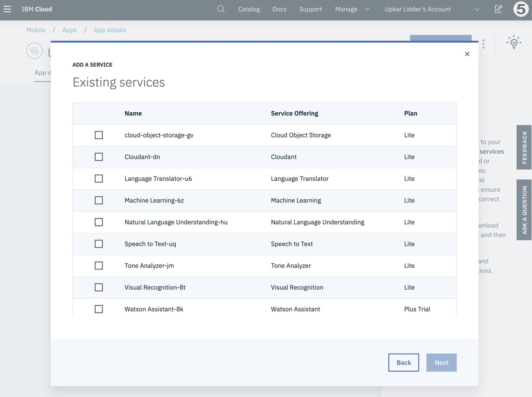Click the lightbulb tips icon
This screenshot has width=532, height=397.
point(514,42)
